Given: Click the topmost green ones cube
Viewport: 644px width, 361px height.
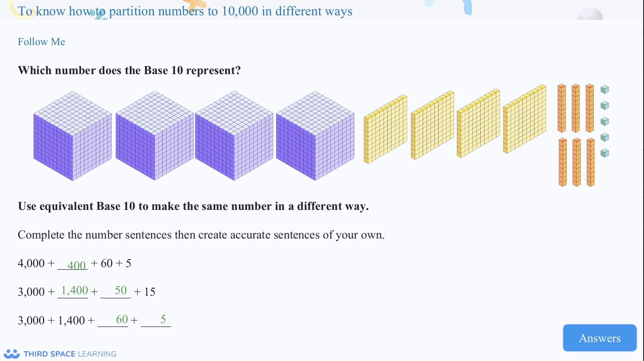Looking at the screenshot, I should pyautogui.click(x=604, y=89).
